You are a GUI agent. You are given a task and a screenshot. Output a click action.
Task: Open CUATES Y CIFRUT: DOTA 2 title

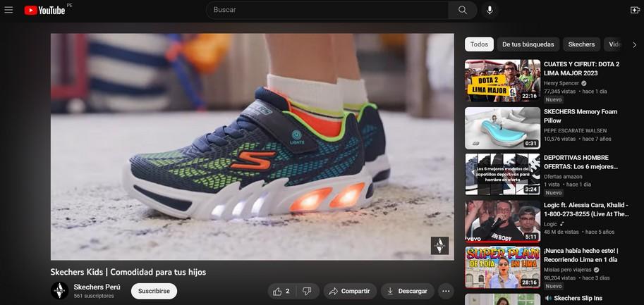(x=581, y=68)
